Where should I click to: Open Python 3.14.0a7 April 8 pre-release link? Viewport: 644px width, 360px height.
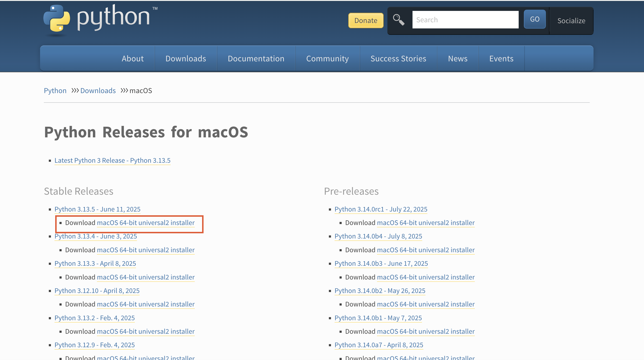click(379, 345)
